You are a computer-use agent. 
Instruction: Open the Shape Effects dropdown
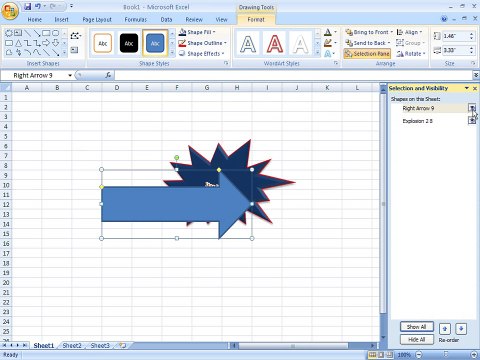[201, 54]
